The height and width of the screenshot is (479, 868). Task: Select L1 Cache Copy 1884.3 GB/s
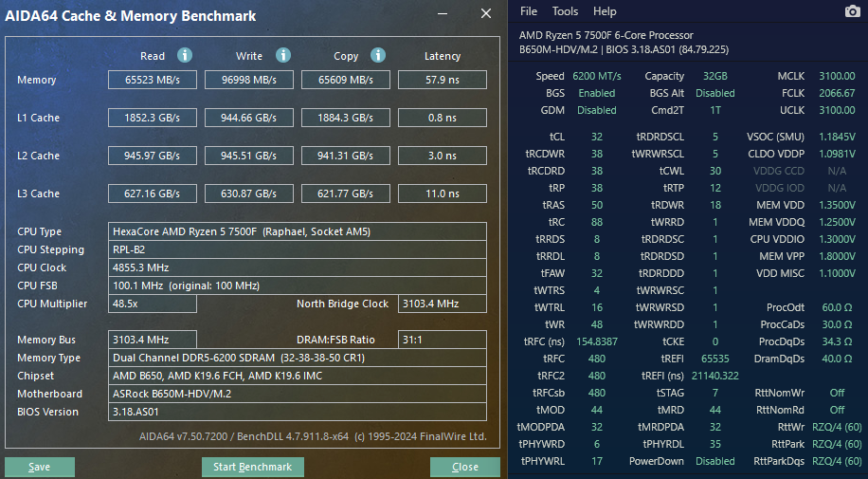point(346,118)
